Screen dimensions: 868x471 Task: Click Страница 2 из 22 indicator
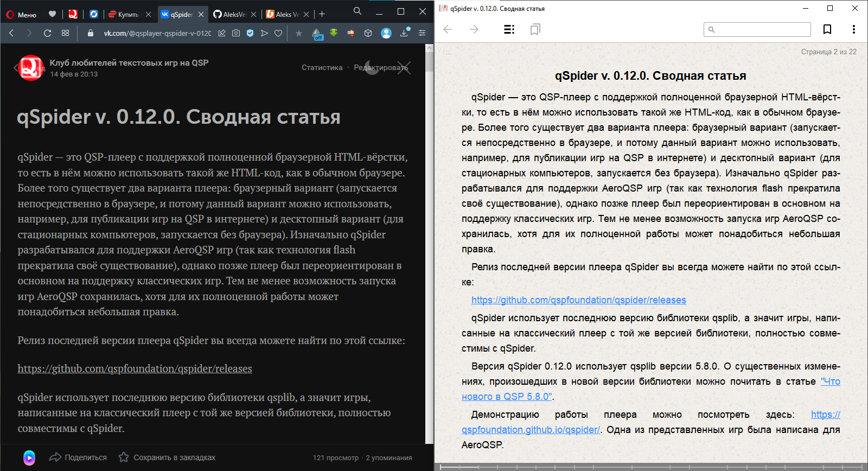(829, 52)
